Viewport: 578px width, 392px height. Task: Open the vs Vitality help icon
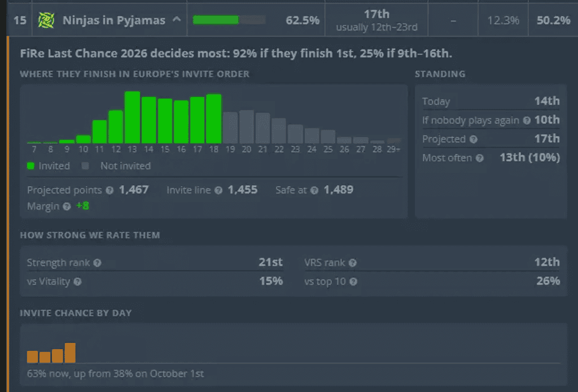[77, 281]
